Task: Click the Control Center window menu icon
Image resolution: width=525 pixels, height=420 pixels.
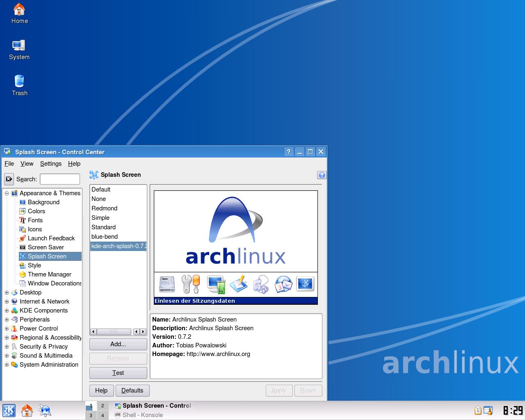Action: pyautogui.click(x=7, y=152)
